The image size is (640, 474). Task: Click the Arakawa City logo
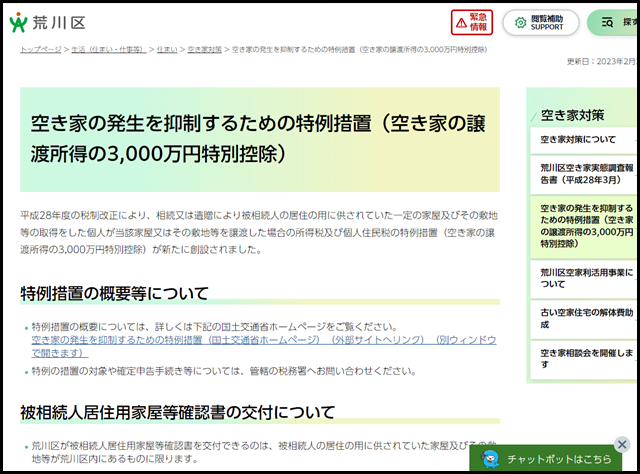(47, 22)
